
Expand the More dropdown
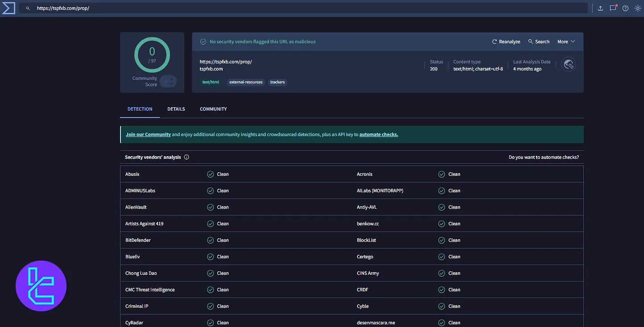click(x=565, y=41)
